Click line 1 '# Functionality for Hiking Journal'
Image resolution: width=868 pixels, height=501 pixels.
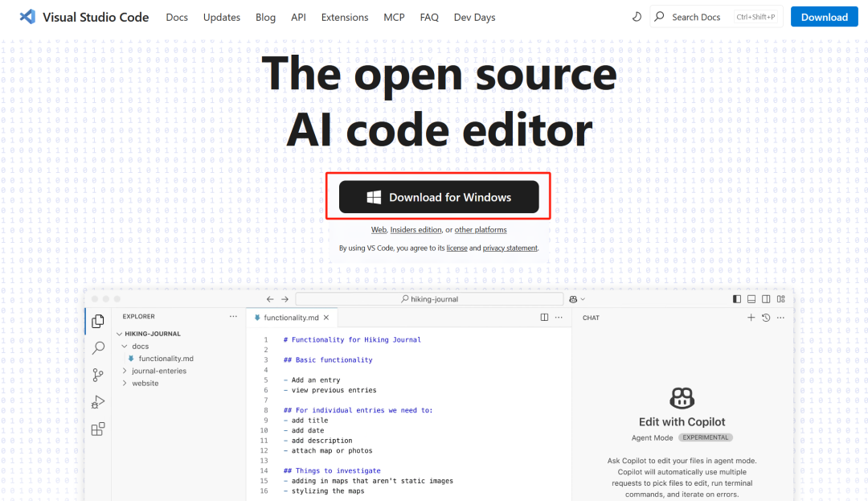click(352, 340)
